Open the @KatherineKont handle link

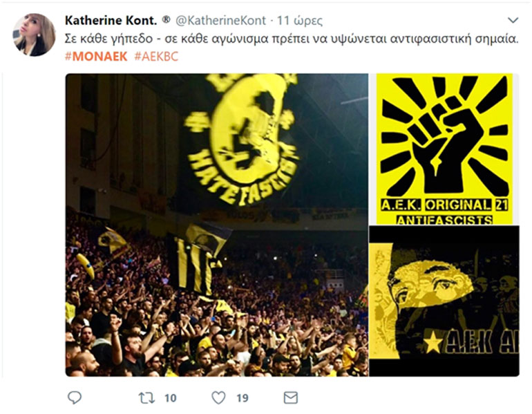tap(220, 21)
